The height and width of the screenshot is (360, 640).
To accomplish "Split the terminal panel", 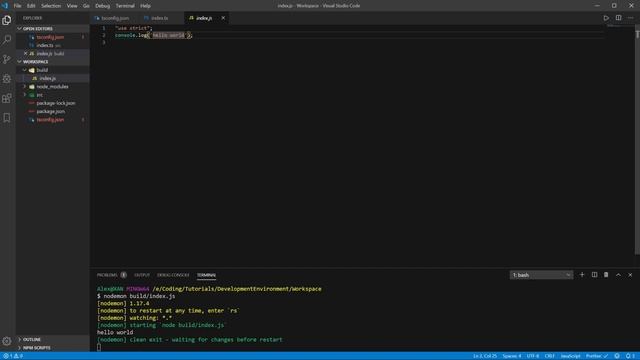I will point(594,275).
